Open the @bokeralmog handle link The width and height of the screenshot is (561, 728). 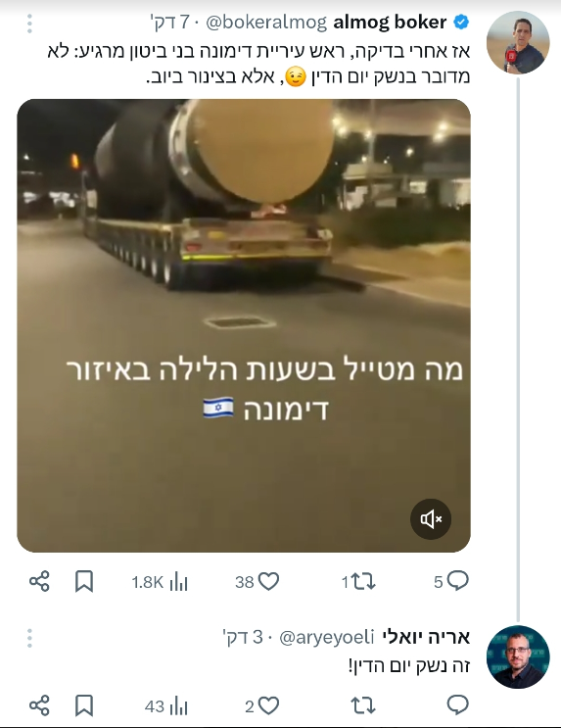tap(266, 23)
